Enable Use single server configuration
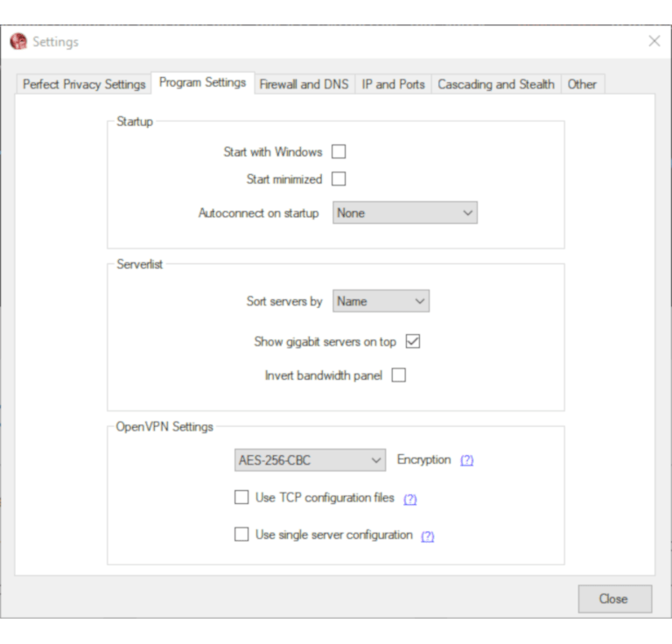Image resolution: width=672 pixels, height=644 pixels. click(x=241, y=535)
